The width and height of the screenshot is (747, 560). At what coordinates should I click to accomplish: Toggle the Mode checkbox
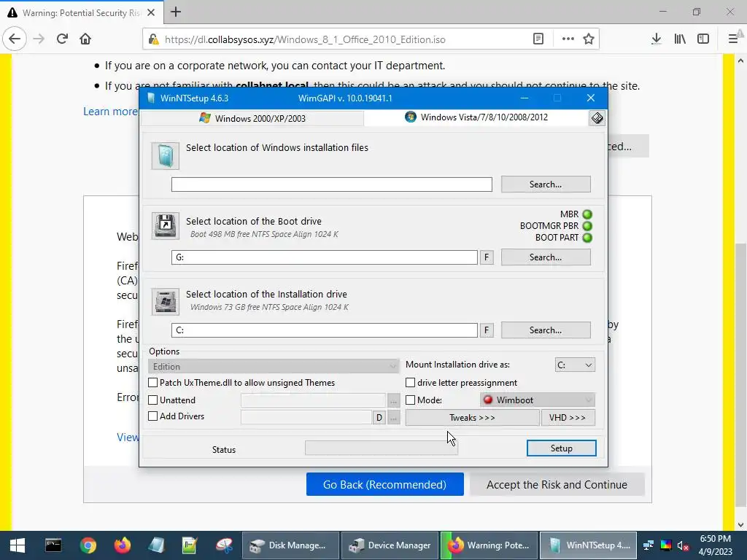tap(410, 400)
